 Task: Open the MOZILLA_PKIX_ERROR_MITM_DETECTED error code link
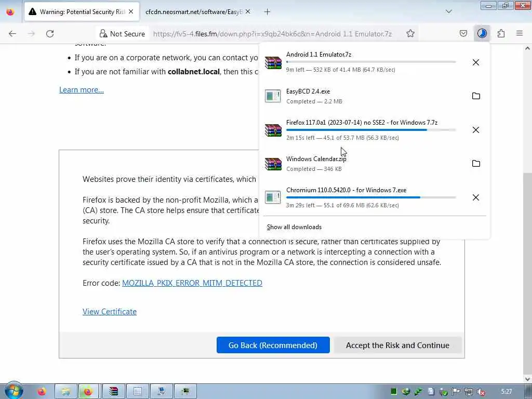192,283
